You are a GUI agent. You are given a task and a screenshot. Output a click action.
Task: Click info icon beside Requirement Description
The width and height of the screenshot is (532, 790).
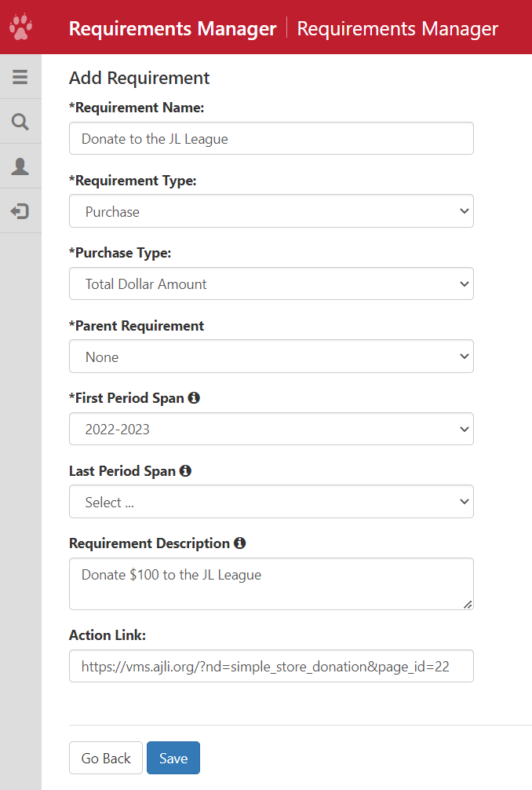click(240, 543)
